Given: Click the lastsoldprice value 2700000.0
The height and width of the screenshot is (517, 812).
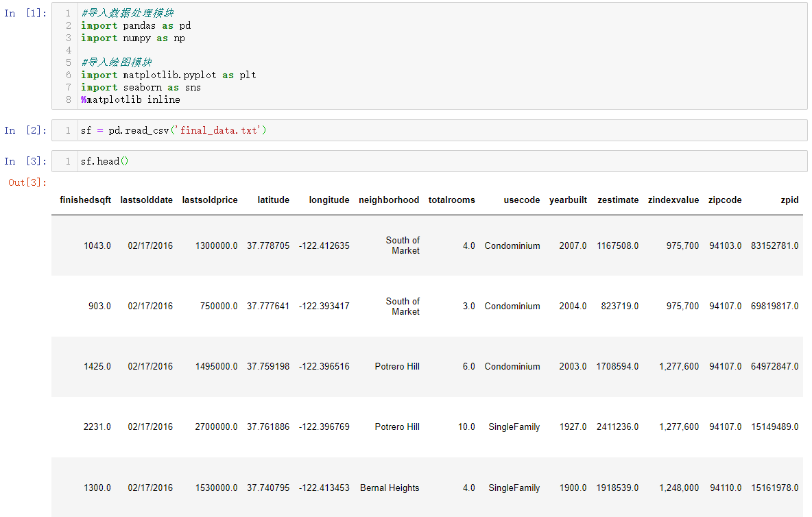Looking at the screenshot, I should coord(216,427).
